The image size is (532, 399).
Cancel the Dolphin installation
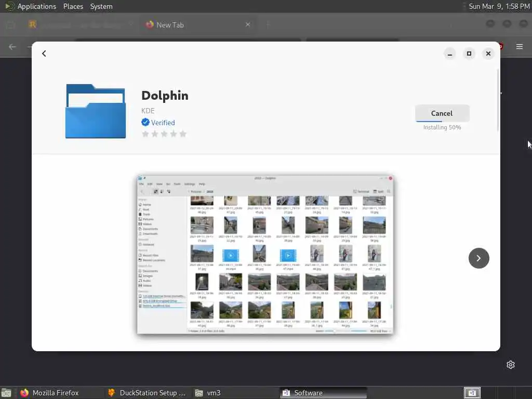tap(442, 113)
